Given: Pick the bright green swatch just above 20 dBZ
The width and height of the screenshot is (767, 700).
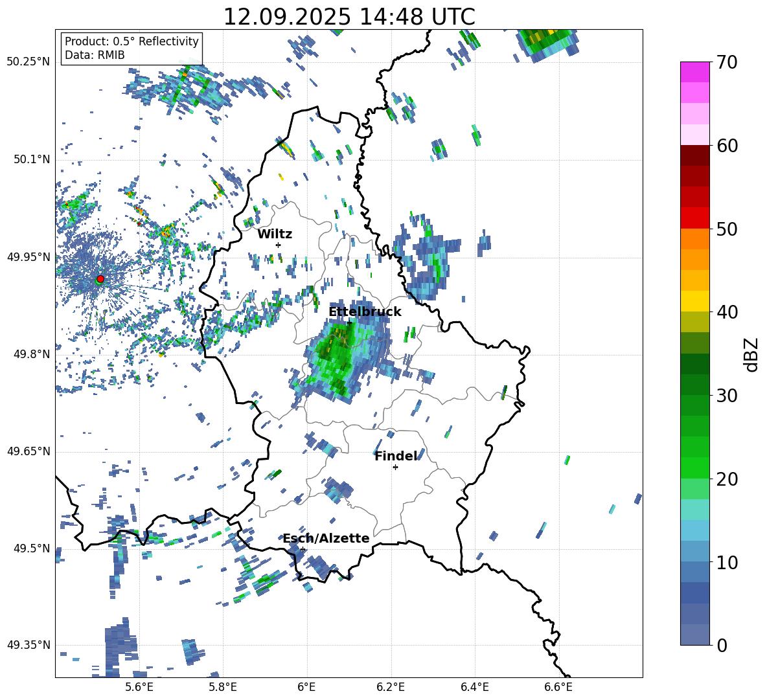Looking at the screenshot, I should coord(694,468).
